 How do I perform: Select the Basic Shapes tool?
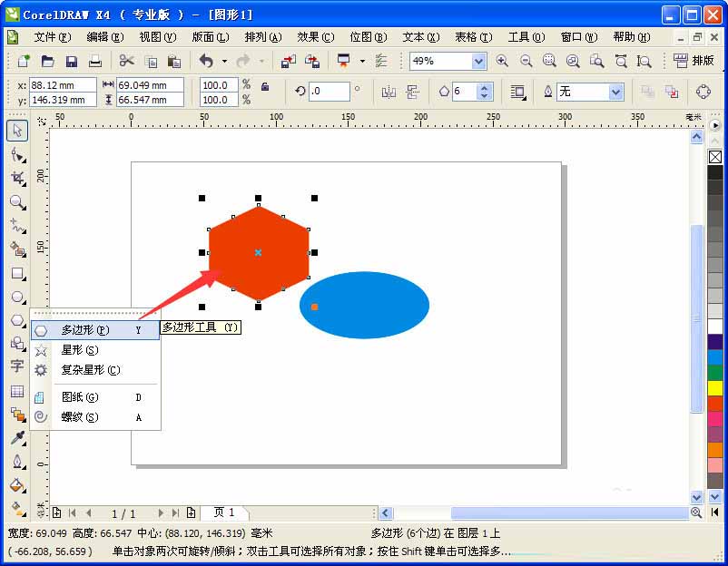tap(17, 343)
